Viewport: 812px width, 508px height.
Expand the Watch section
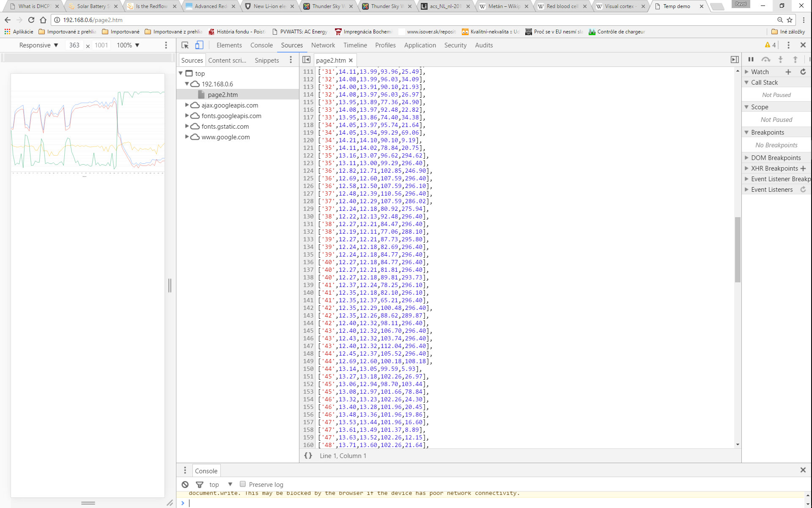pyautogui.click(x=747, y=72)
